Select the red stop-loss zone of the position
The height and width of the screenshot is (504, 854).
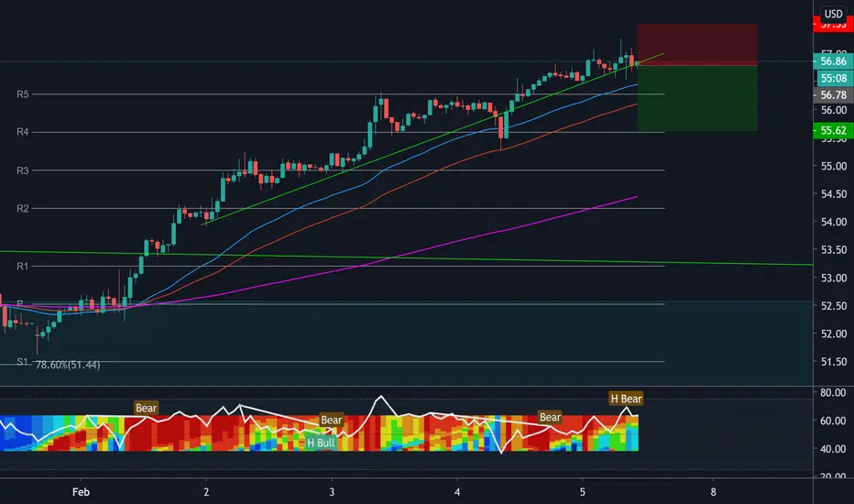tap(697, 44)
